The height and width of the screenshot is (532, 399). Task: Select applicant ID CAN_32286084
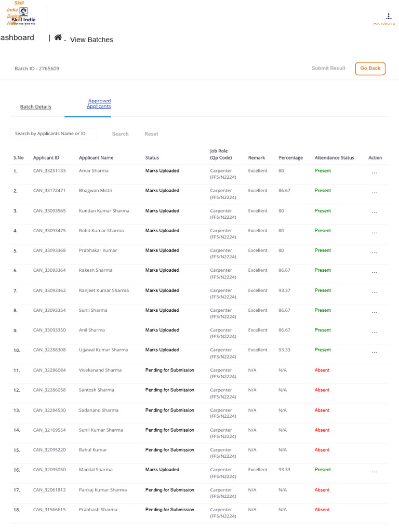click(49, 370)
